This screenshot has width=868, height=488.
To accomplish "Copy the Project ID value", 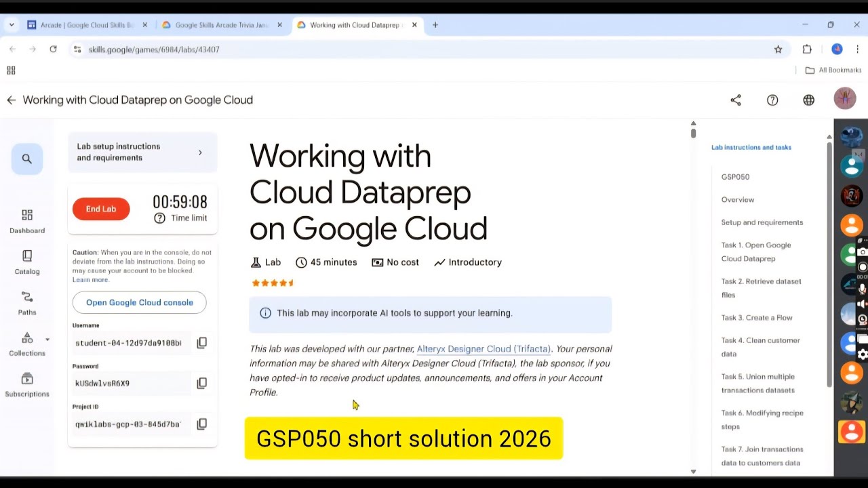I will click(x=202, y=424).
